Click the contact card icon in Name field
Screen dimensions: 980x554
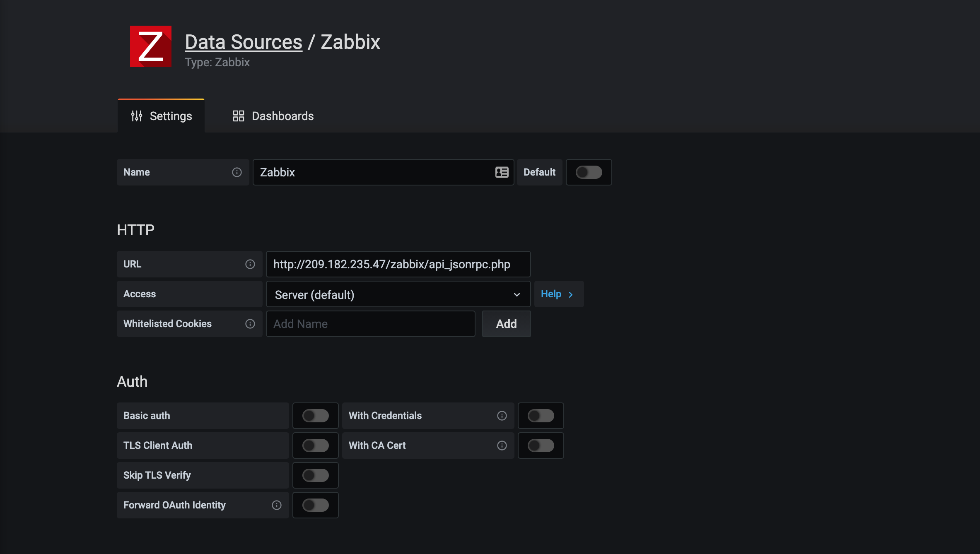coord(502,172)
